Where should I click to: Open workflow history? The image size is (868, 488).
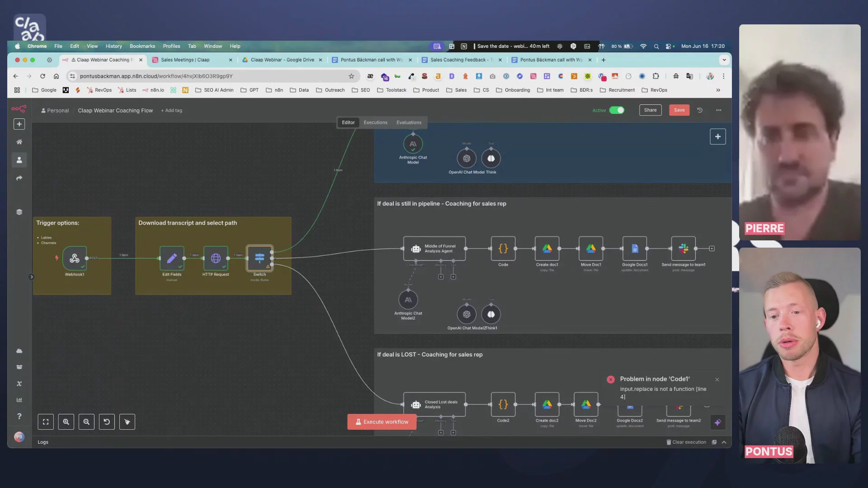click(x=700, y=110)
